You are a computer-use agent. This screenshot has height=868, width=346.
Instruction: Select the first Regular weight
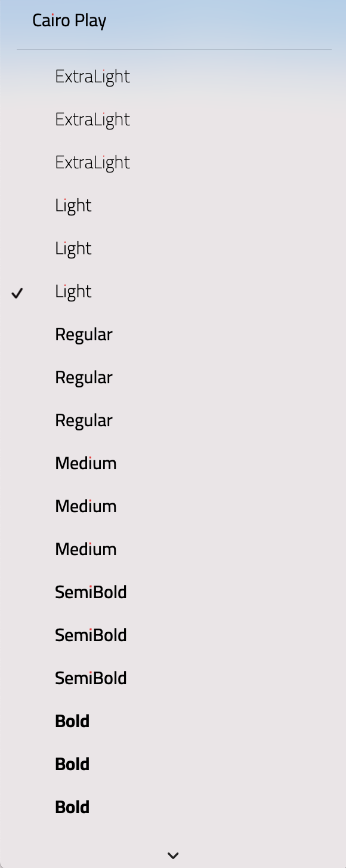click(x=84, y=334)
